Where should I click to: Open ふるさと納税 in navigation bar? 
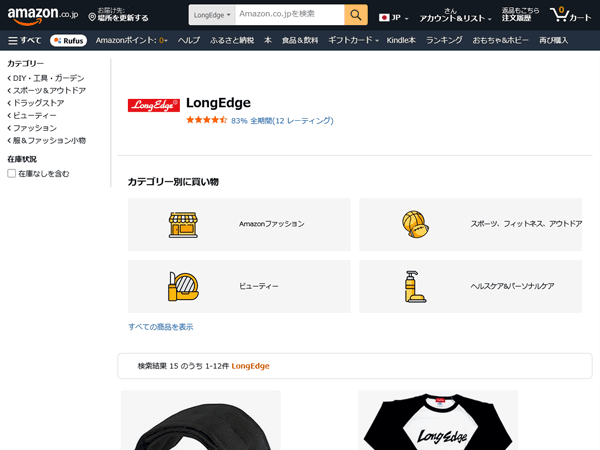pyautogui.click(x=232, y=40)
